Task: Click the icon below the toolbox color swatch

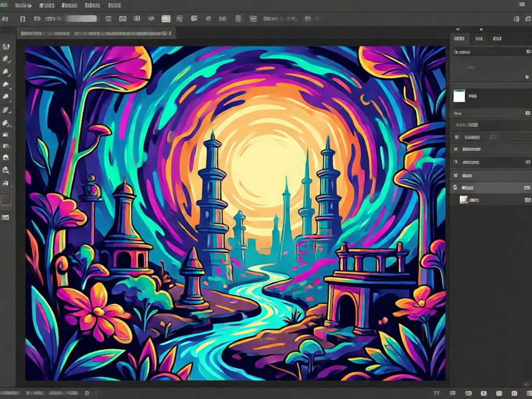Action: [x=6, y=217]
